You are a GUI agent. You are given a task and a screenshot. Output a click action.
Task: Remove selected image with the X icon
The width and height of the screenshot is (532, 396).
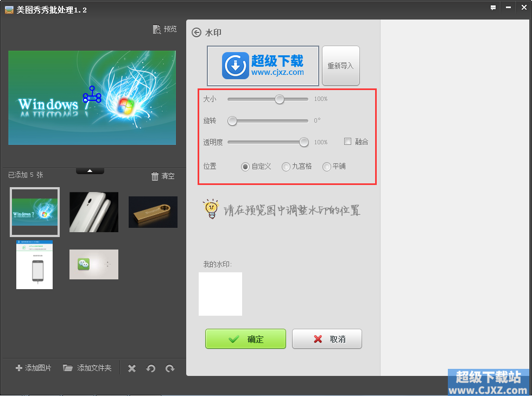click(x=132, y=368)
